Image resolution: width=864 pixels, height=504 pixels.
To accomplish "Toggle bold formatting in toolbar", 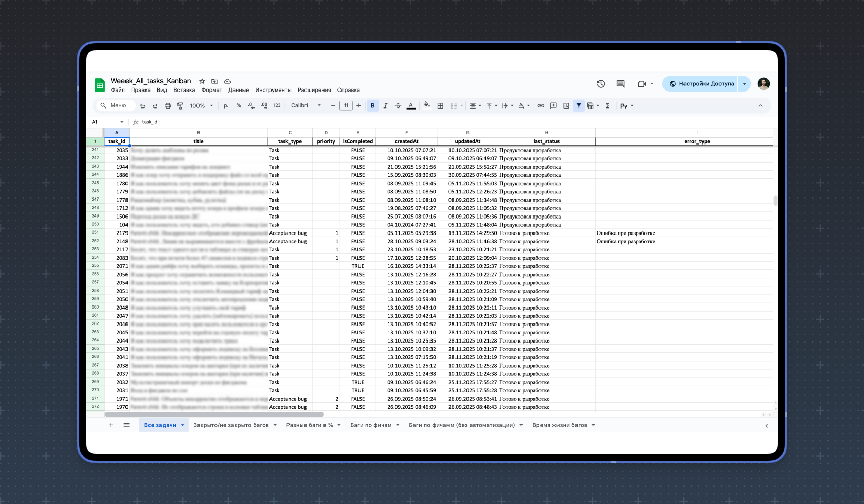I will tap(373, 106).
